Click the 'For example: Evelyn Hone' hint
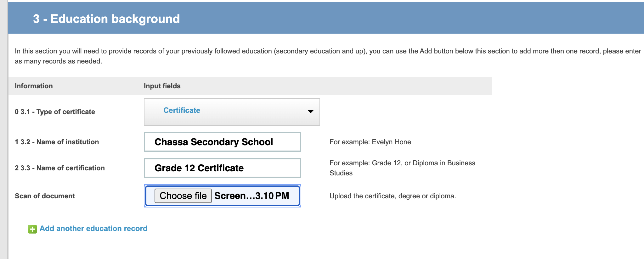This screenshot has width=644, height=259. point(370,142)
